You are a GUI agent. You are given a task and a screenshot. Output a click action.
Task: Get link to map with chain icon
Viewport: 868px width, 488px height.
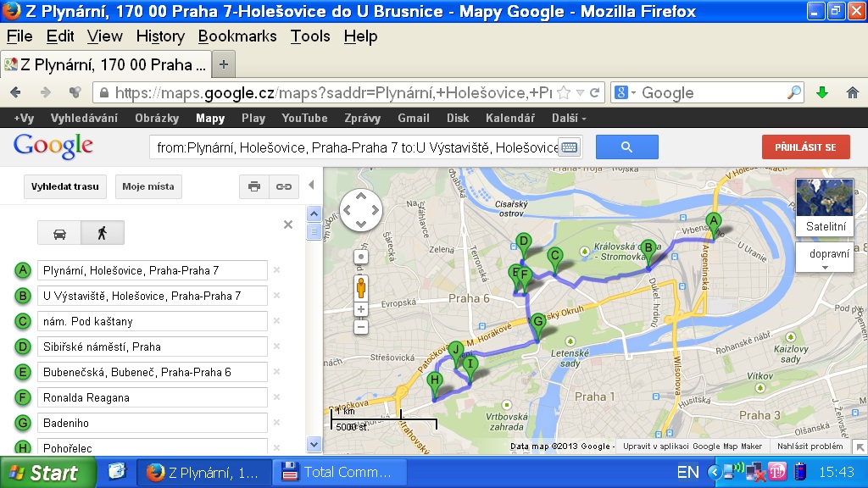tap(284, 186)
